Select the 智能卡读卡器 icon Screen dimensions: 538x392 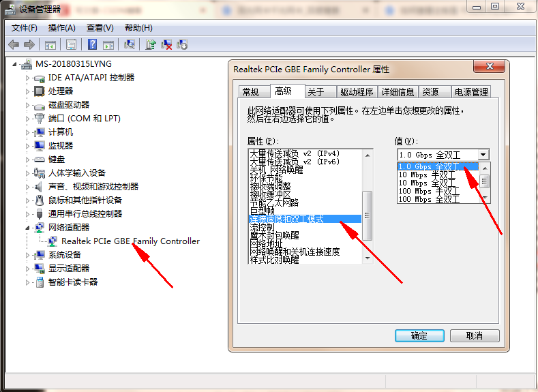40,282
